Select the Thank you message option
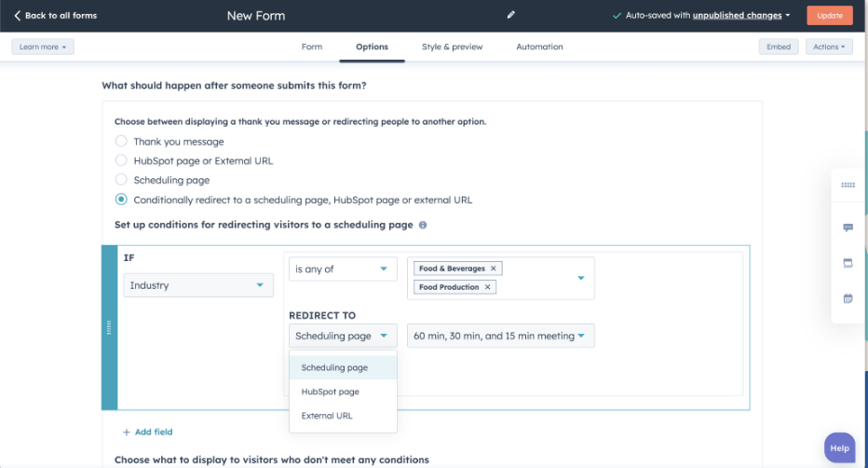This screenshot has height=468, width=868. 121,142
